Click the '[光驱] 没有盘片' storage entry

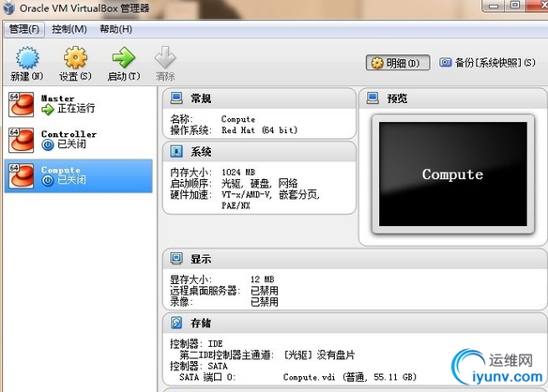(319, 355)
